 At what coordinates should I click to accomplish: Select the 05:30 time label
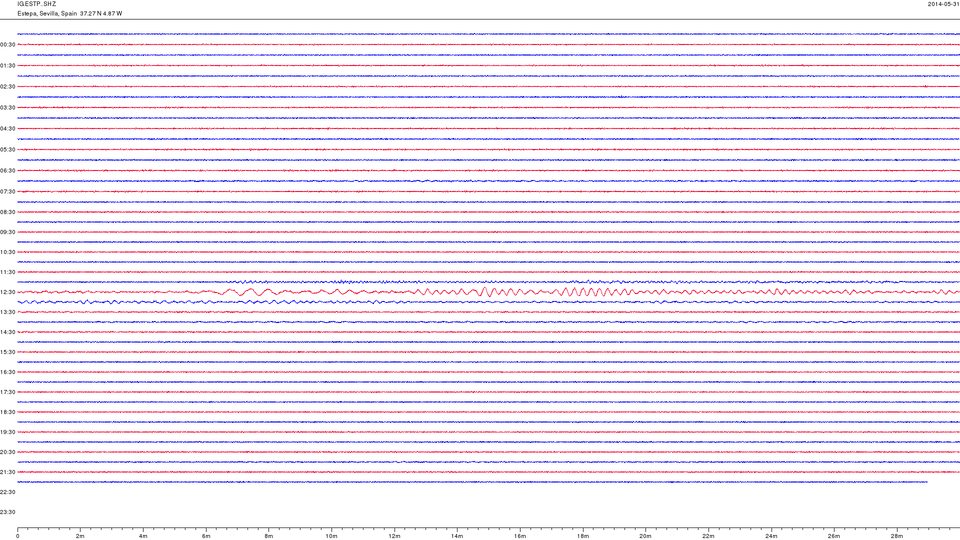point(7,149)
